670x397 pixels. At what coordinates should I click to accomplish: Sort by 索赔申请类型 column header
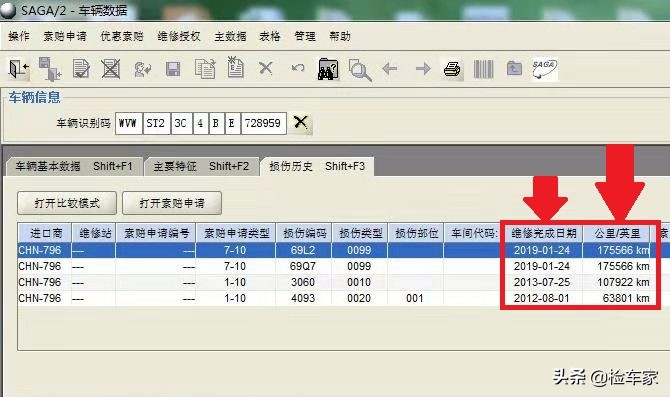[236, 233]
